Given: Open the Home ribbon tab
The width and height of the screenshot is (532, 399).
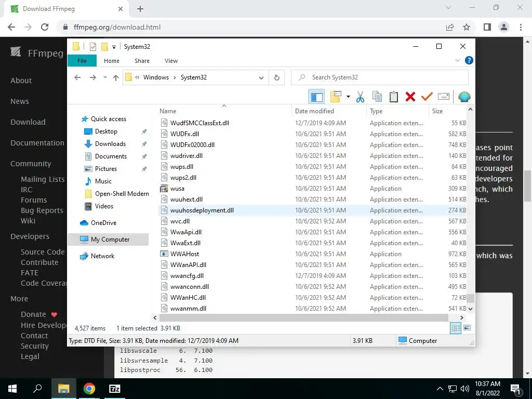Looking at the screenshot, I should pos(112,61).
